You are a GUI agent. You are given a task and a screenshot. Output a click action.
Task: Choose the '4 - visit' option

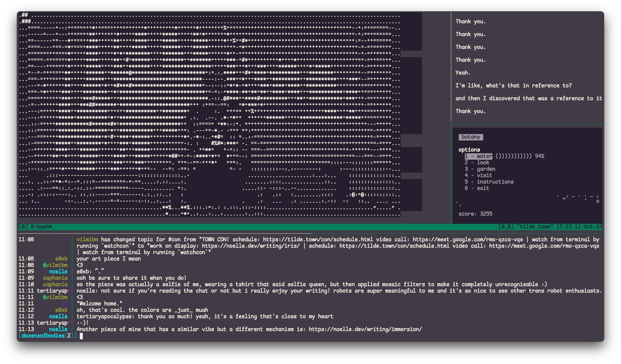tap(478, 175)
